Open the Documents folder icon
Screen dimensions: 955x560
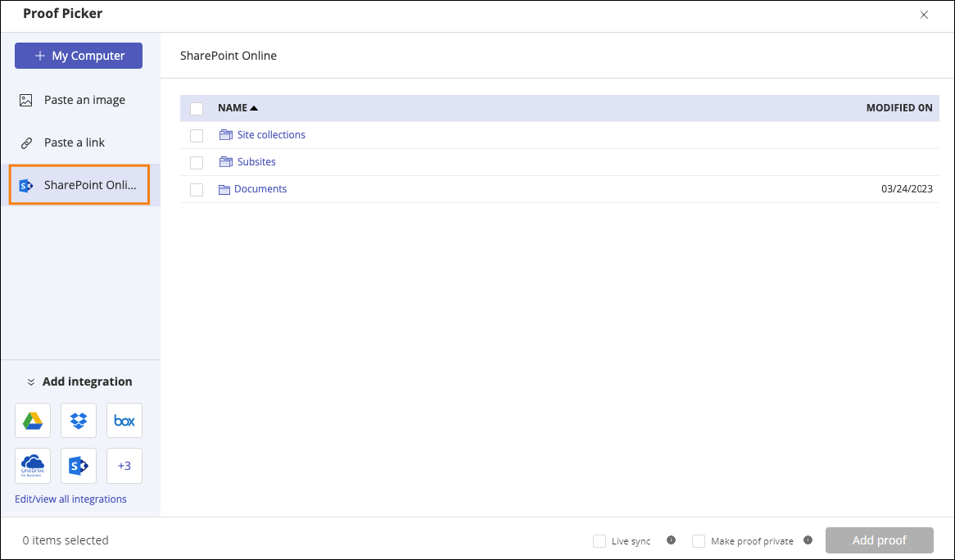[x=224, y=189]
